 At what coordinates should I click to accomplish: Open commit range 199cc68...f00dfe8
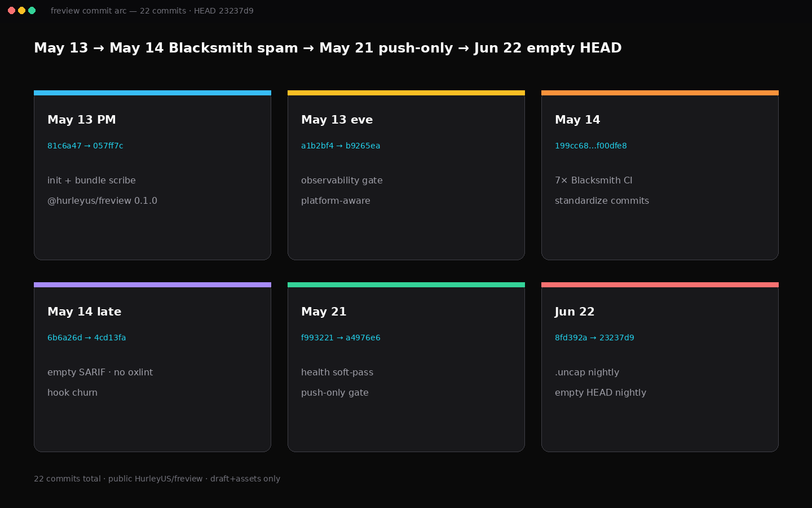(591, 146)
